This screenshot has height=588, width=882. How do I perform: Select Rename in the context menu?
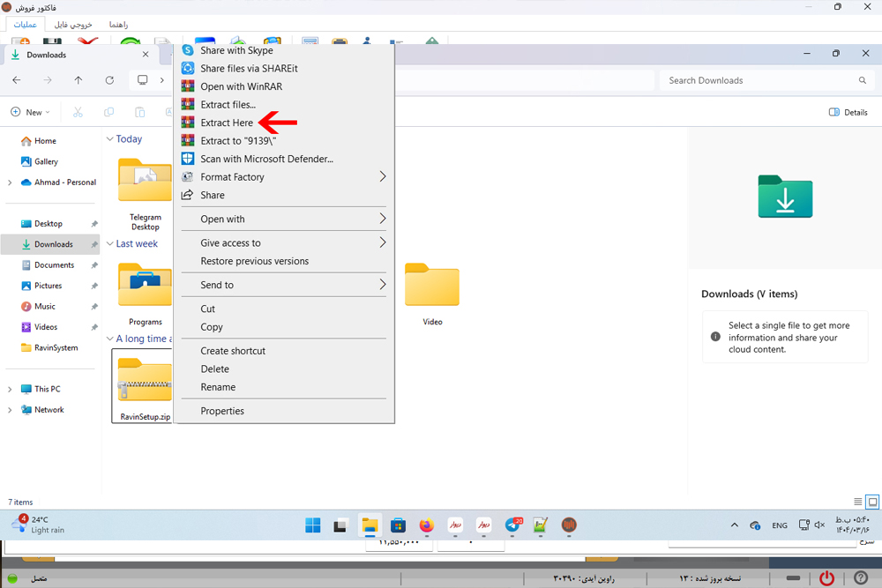click(x=218, y=387)
